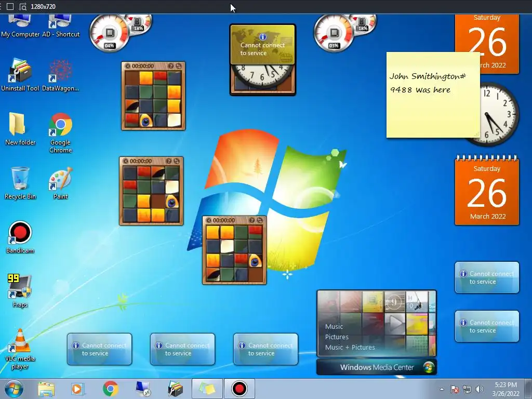Click the gold currency gadget saying Cannot connect
The height and width of the screenshot is (399, 532).
(263, 45)
